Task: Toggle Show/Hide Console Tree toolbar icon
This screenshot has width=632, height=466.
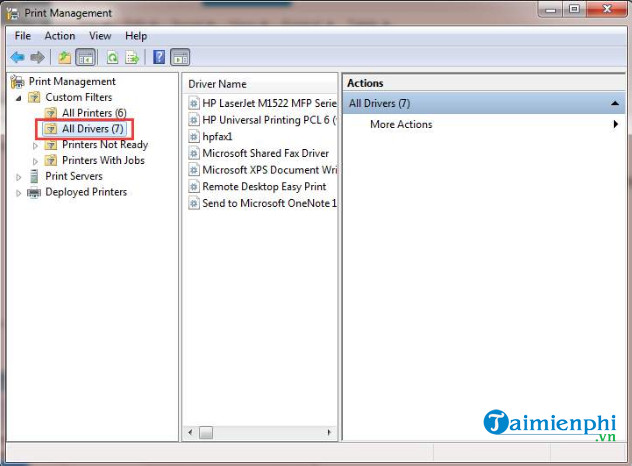Action: 85,58
